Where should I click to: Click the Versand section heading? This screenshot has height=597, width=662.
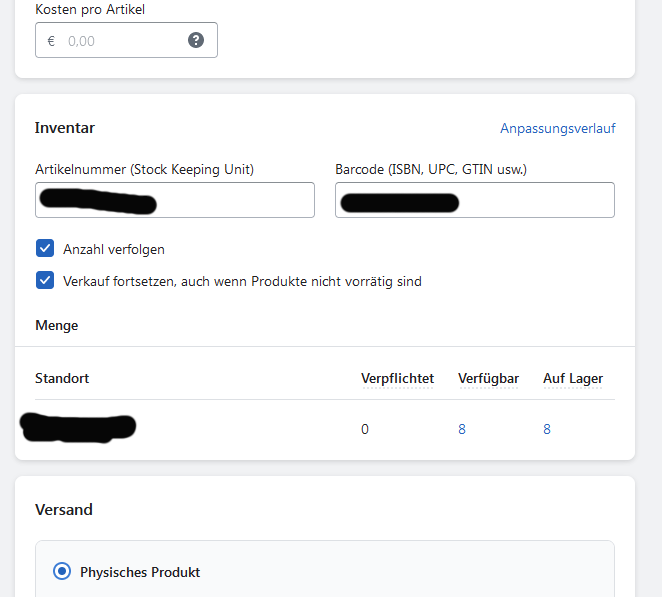[x=64, y=509]
